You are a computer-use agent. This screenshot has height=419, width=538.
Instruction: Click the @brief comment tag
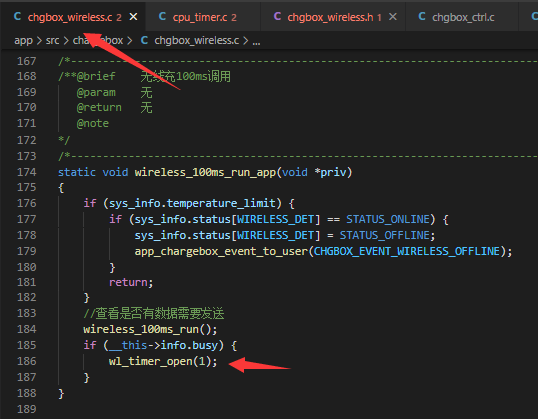point(96,76)
